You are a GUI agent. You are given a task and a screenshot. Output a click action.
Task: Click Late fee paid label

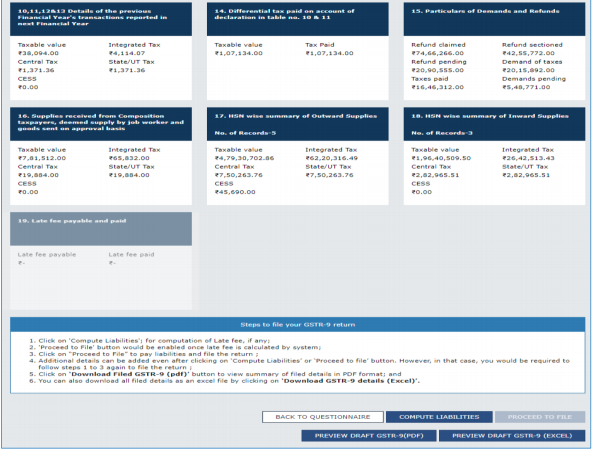(x=131, y=255)
